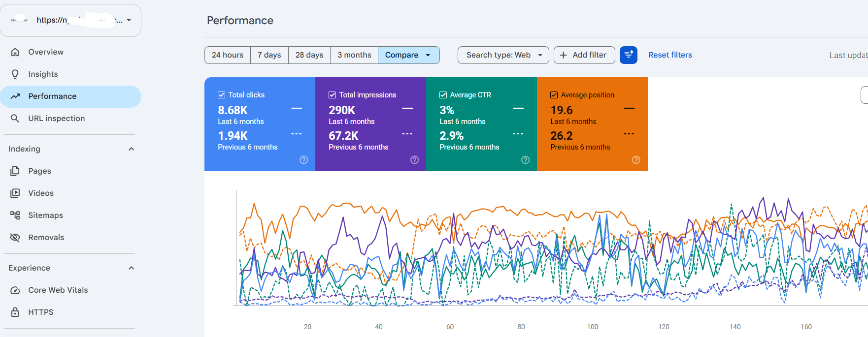Click the purple Total impressions card
The image size is (868, 337).
tap(370, 124)
